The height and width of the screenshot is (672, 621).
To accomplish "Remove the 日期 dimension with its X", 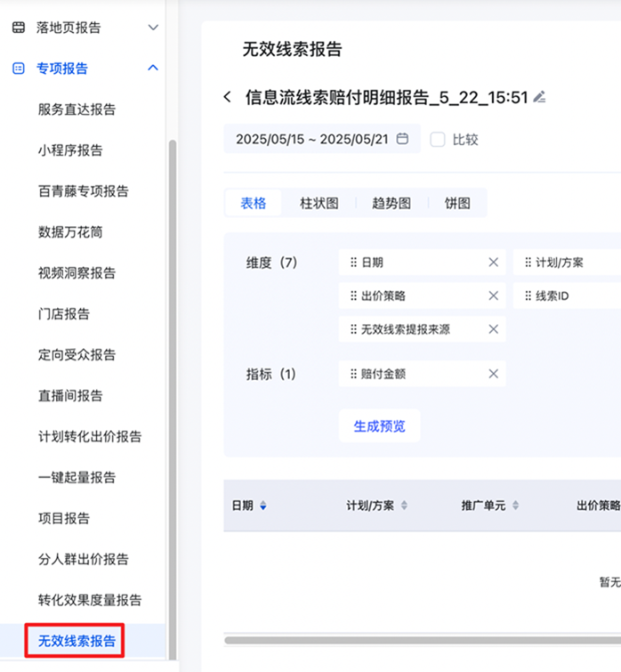I will [x=493, y=263].
